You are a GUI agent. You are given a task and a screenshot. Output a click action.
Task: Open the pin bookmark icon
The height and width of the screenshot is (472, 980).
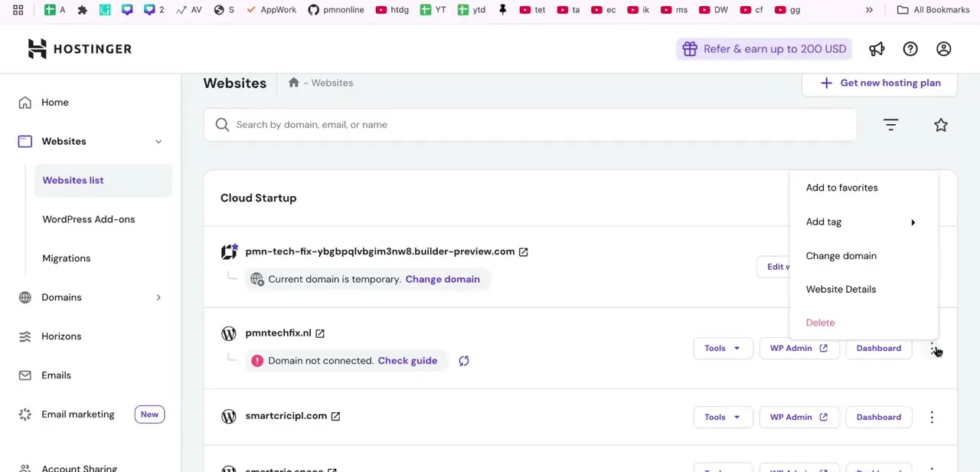tap(503, 10)
